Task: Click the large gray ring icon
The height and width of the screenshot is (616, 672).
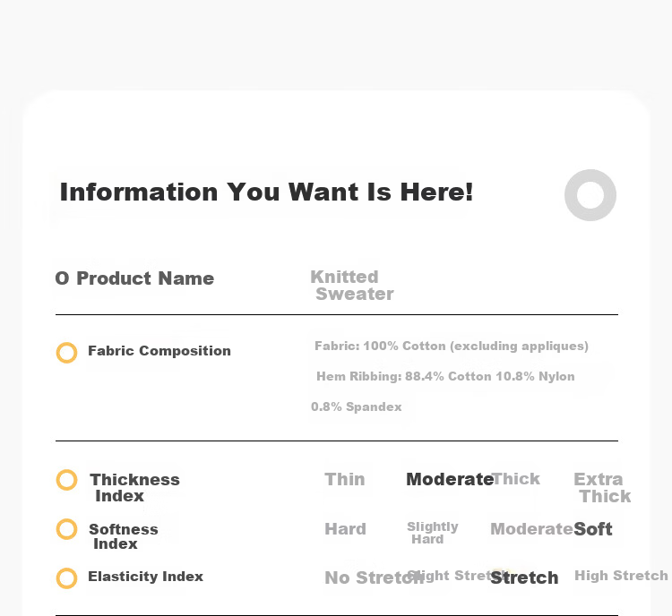Action: point(590,195)
